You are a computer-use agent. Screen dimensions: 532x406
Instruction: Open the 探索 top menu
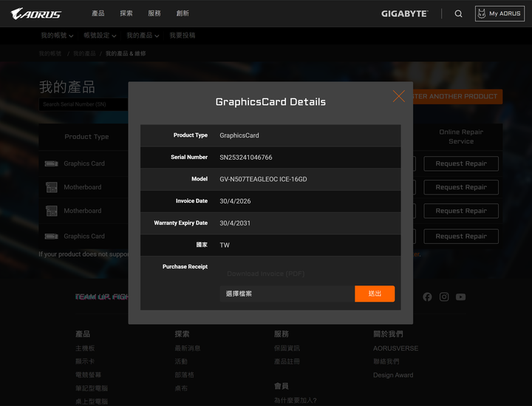tap(126, 13)
